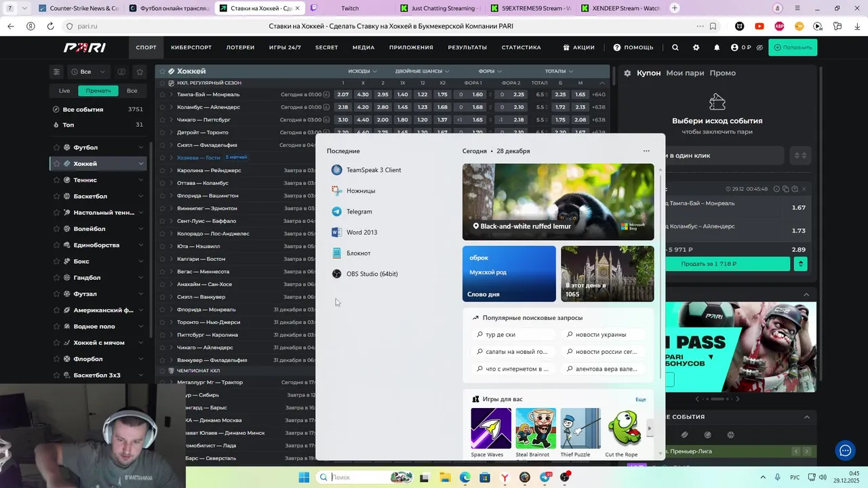Open Тоталы column dropdown
The image size is (868, 488).
[x=559, y=70]
